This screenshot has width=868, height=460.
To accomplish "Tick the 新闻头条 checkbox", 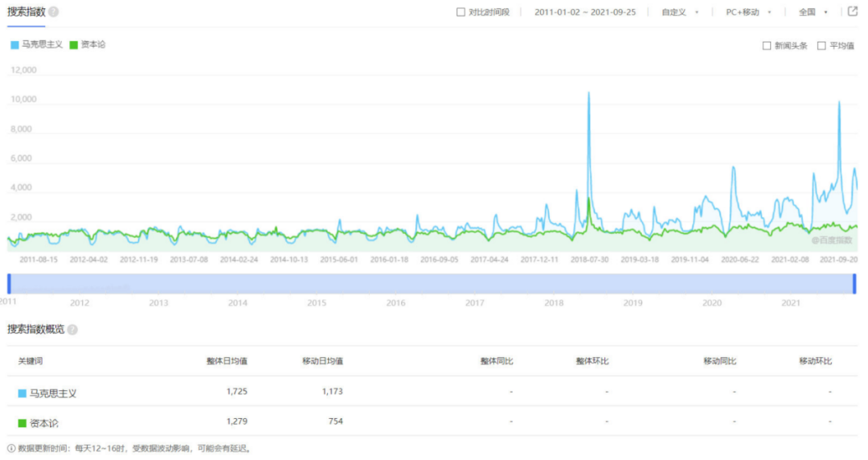I will [767, 46].
